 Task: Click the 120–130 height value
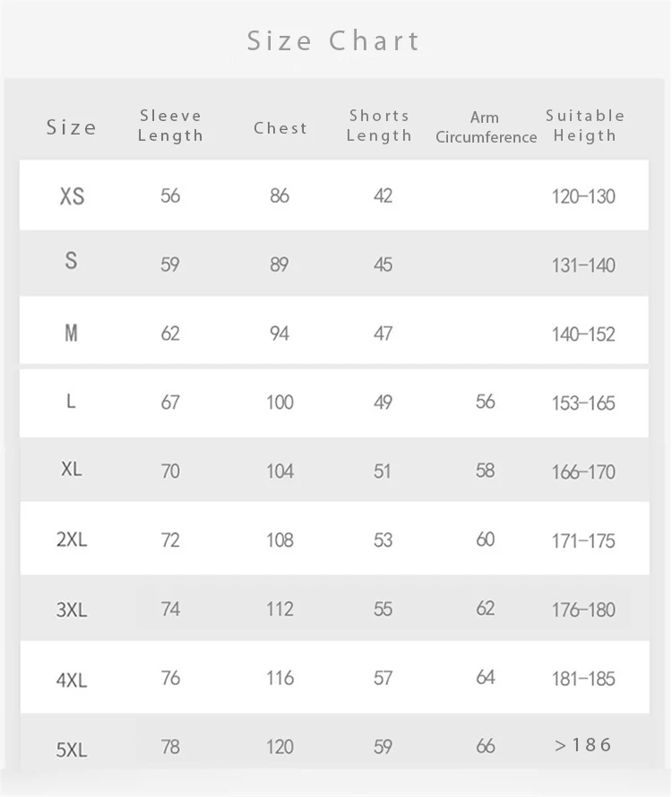pos(583,196)
